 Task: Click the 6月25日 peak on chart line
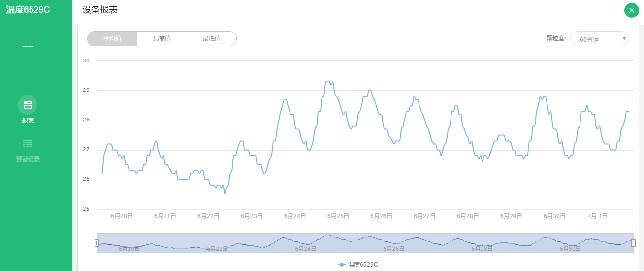click(328, 82)
